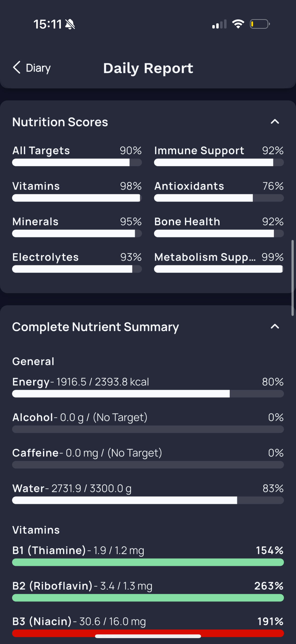Tap the B3 (Niacin) red bar

coord(148,633)
